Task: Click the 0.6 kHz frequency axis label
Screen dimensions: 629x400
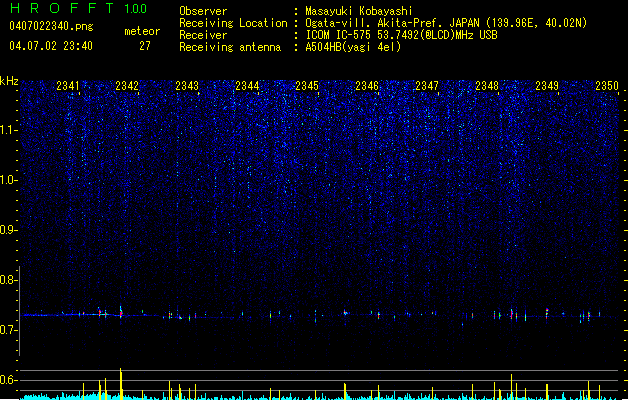Action: click(x=9, y=380)
